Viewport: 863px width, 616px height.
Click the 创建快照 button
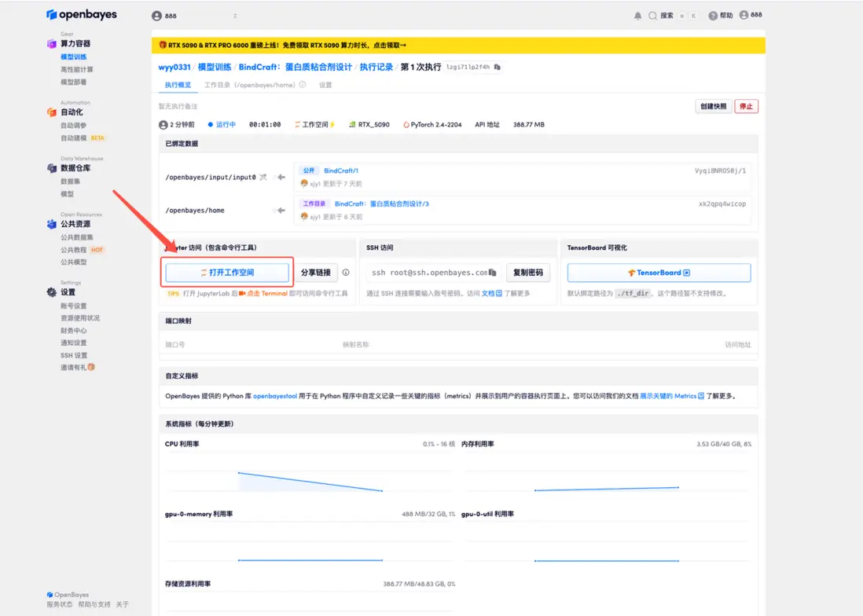pyautogui.click(x=714, y=106)
